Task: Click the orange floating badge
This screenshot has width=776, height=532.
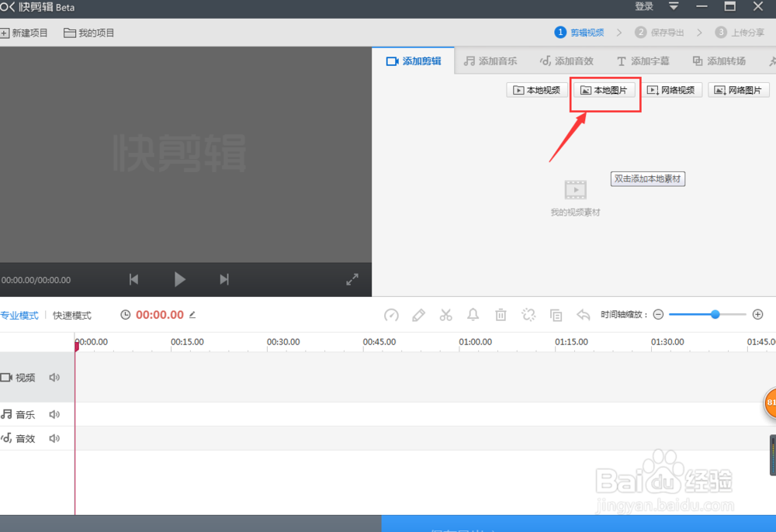Action: tap(770, 402)
